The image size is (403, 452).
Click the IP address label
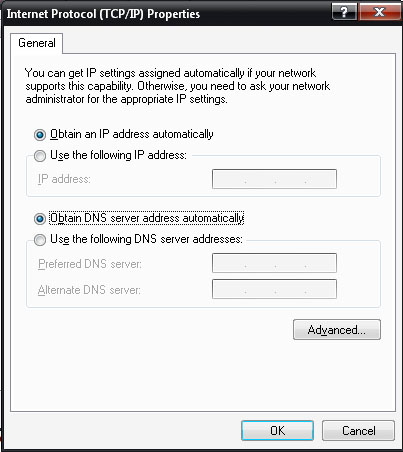tap(64, 179)
